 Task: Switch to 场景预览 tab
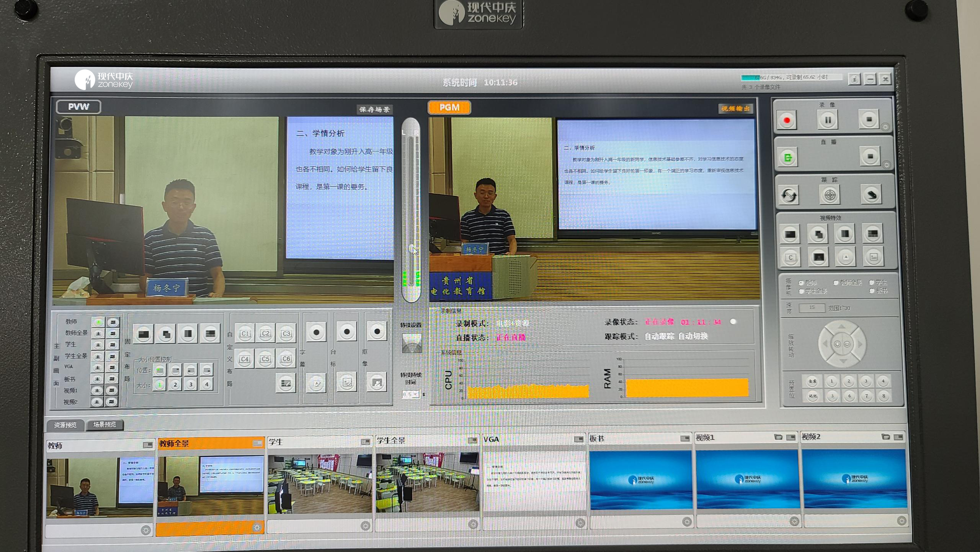click(104, 424)
